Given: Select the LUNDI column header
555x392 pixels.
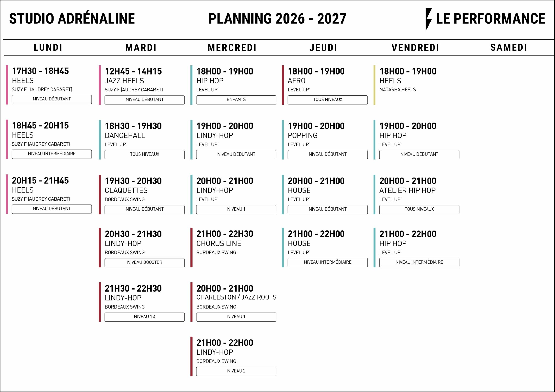Looking at the screenshot, I should click(48, 47).
